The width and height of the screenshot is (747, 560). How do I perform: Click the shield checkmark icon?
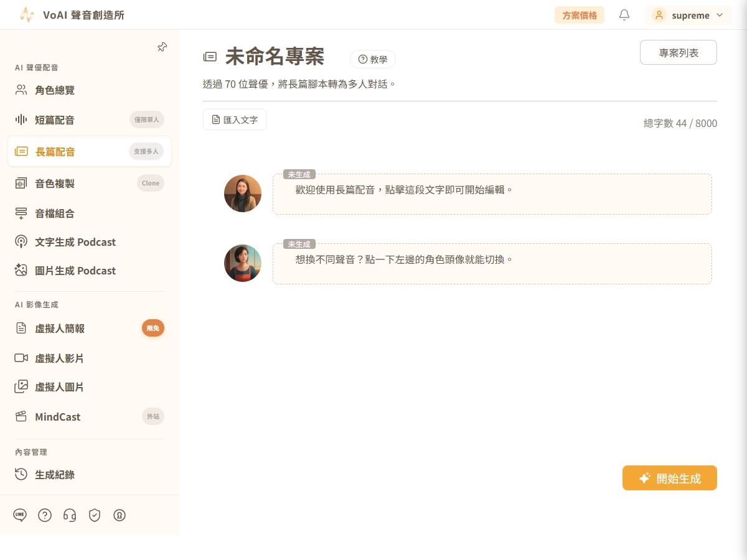(95, 515)
